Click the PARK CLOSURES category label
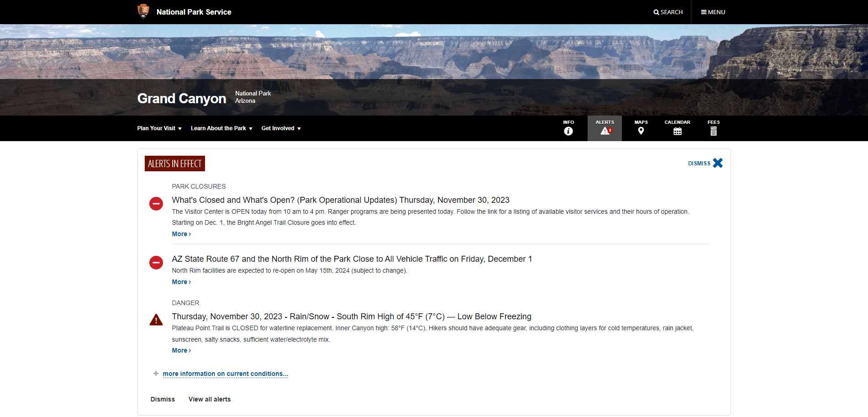 tap(199, 186)
